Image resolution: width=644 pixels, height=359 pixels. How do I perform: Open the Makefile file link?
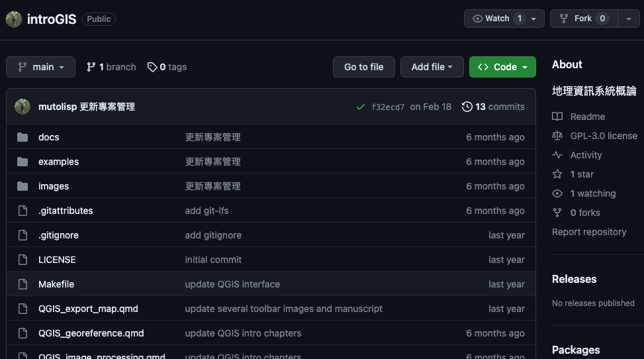[x=56, y=284]
